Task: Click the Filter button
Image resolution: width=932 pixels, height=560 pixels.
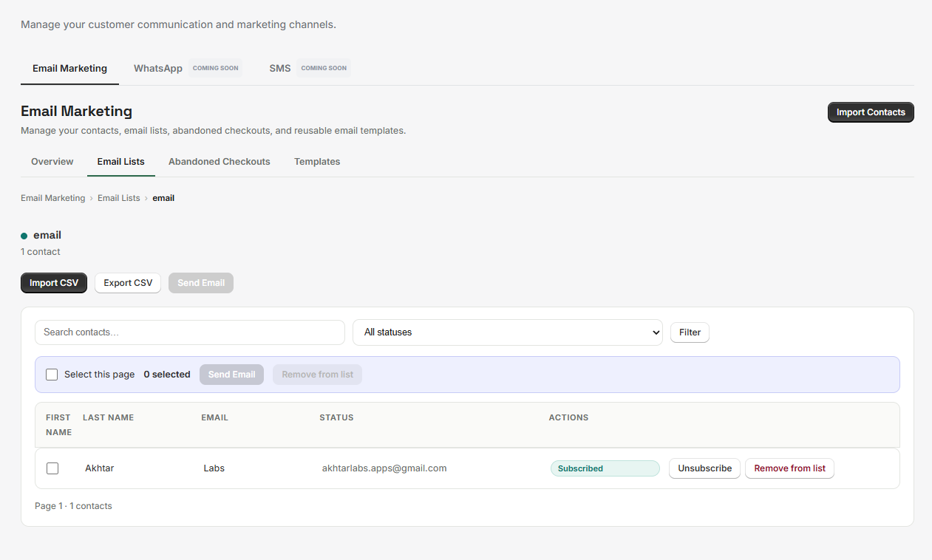Action: [x=690, y=332]
